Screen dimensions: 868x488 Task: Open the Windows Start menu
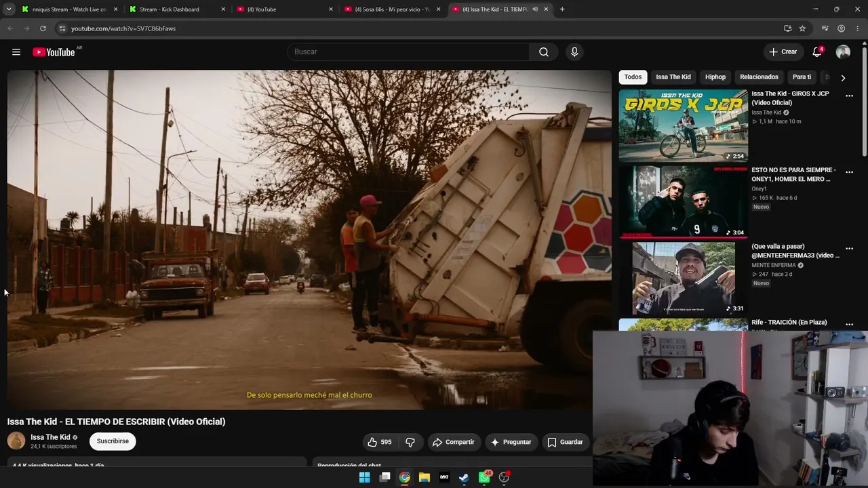pyautogui.click(x=364, y=477)
